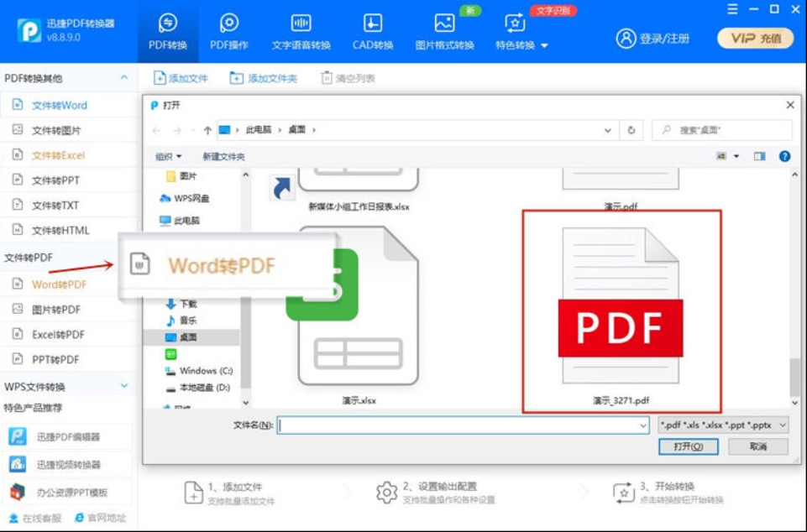This screenshot has width=807, height=532.
Task: Select PPT转PDF in sidebar
Action: point(69,359)
